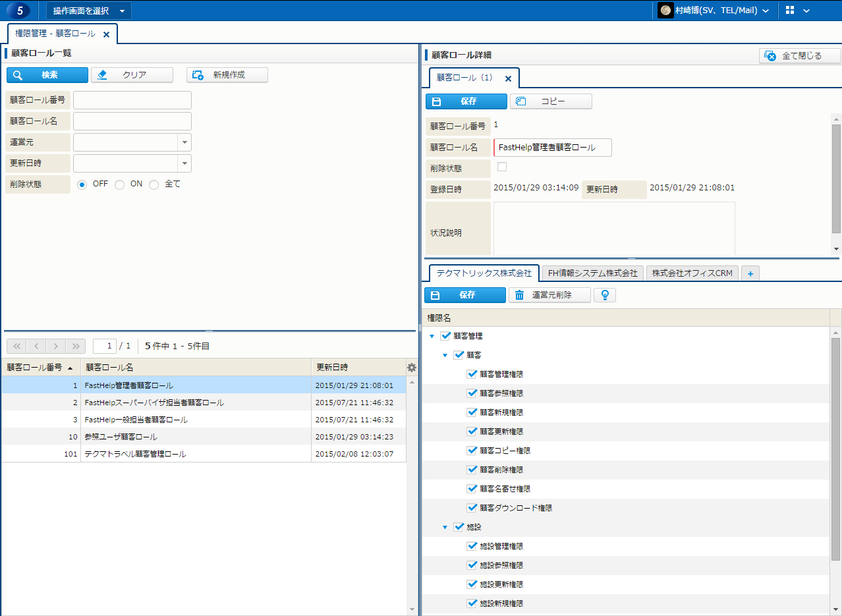Open the 運営元 dropdown
The image size is (842, 616).
[x=184, y=142]
